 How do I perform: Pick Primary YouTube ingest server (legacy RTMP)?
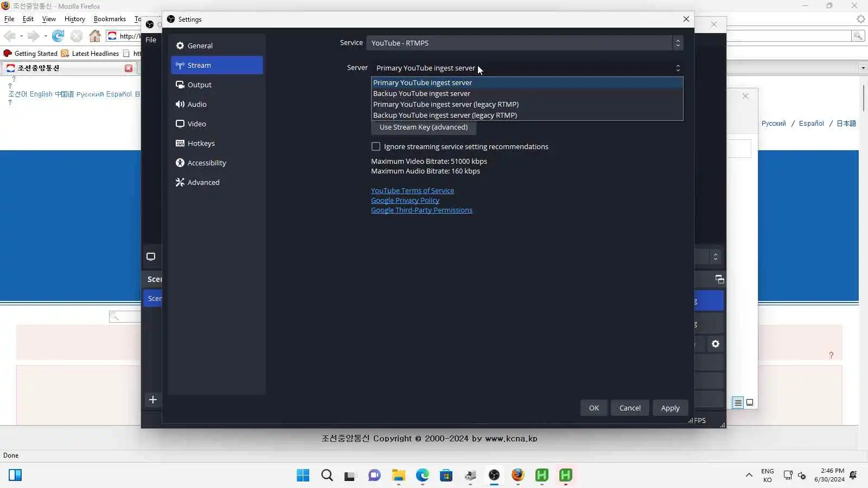[527, 104]
